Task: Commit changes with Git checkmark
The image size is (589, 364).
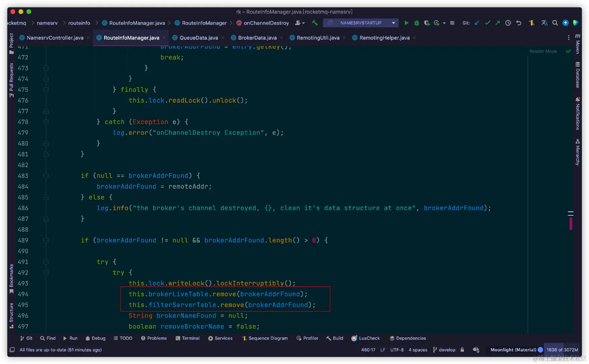Action: tap(487, 23)
